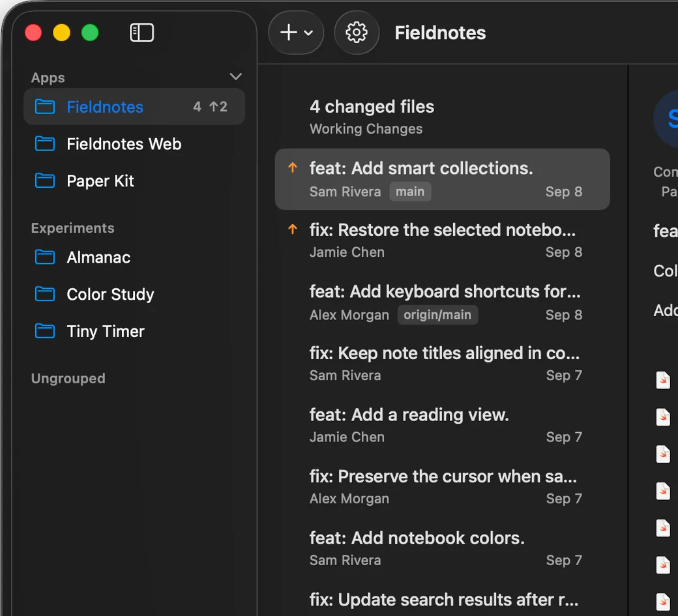Image resolution: width=678 pixels, height=616 pixels.
Task: Click the Fieldnotes Web folder icon
Action: click(x=45, y=144)
